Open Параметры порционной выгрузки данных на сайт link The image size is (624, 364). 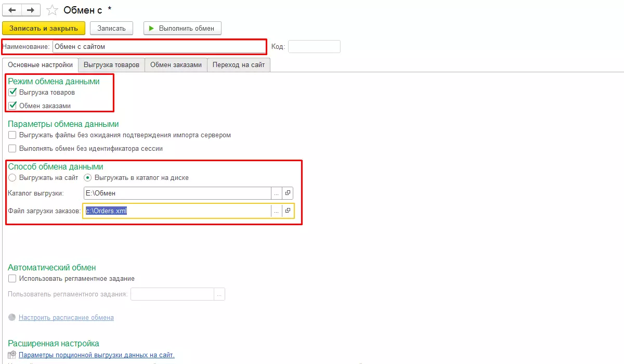tap(97, 355)
